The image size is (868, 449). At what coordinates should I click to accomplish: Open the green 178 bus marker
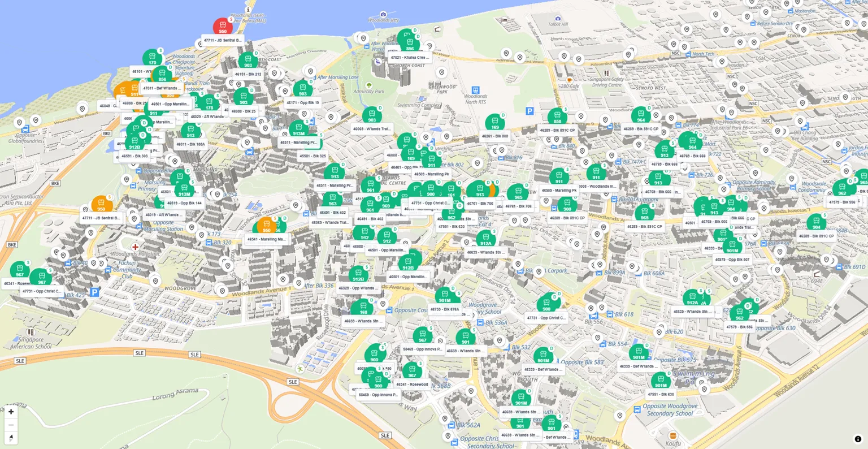(x=209, y=103)
